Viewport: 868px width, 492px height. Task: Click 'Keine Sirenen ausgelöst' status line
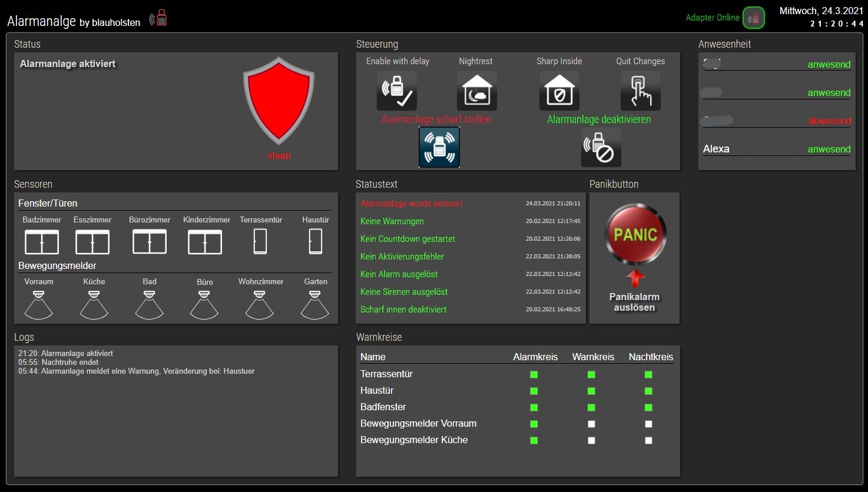coord(404,292)
